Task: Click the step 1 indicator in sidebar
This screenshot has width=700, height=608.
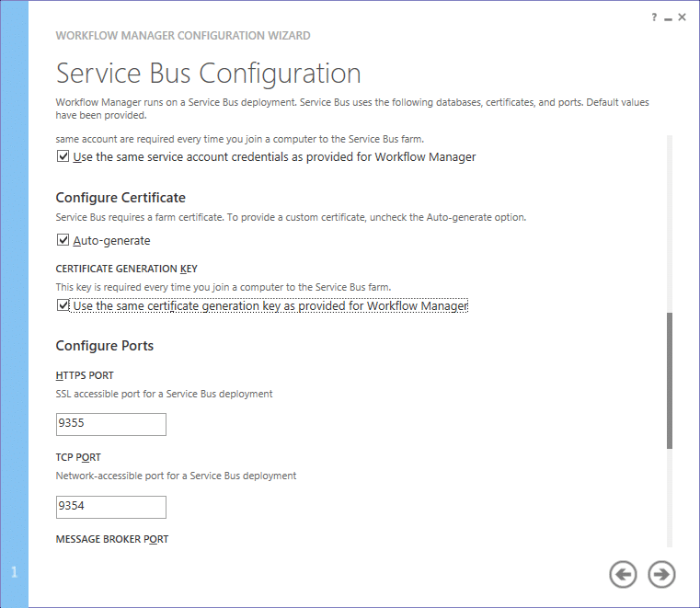Action: point(15,572)
